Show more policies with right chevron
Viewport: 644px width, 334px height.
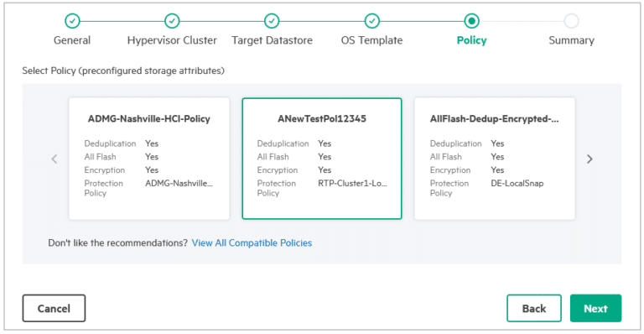click(589, 159)
